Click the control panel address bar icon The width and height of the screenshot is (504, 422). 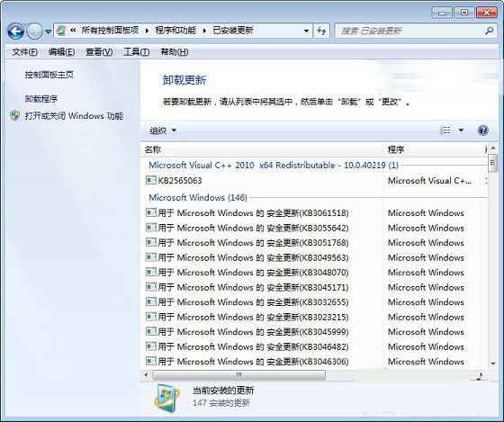61,31
